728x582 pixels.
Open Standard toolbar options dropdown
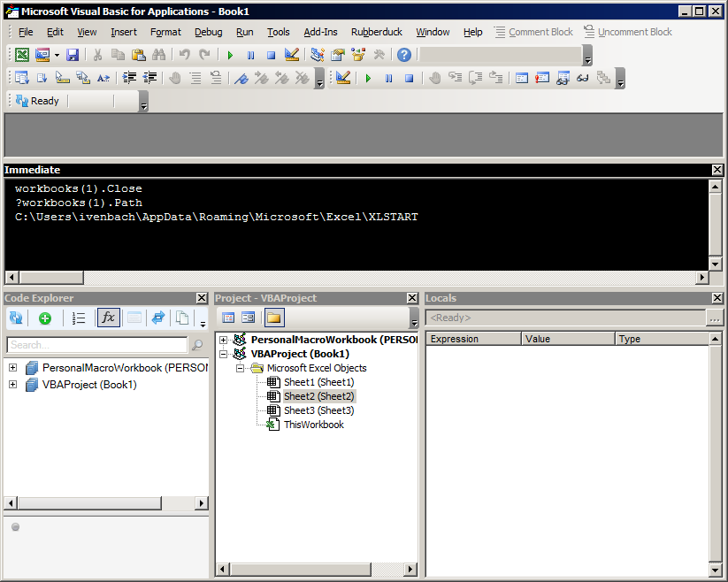click(x=587, y=55)
